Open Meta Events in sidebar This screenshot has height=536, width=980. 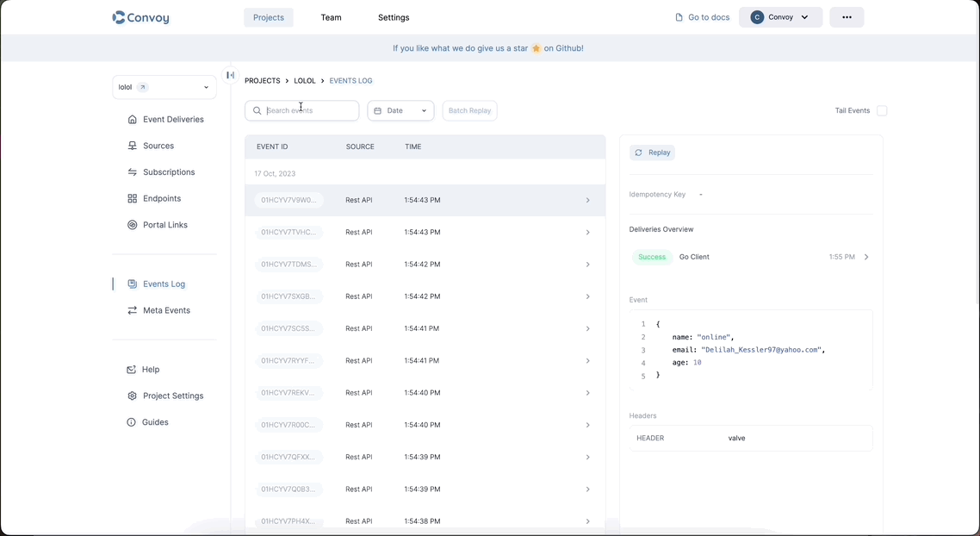[x=166, y=310]
